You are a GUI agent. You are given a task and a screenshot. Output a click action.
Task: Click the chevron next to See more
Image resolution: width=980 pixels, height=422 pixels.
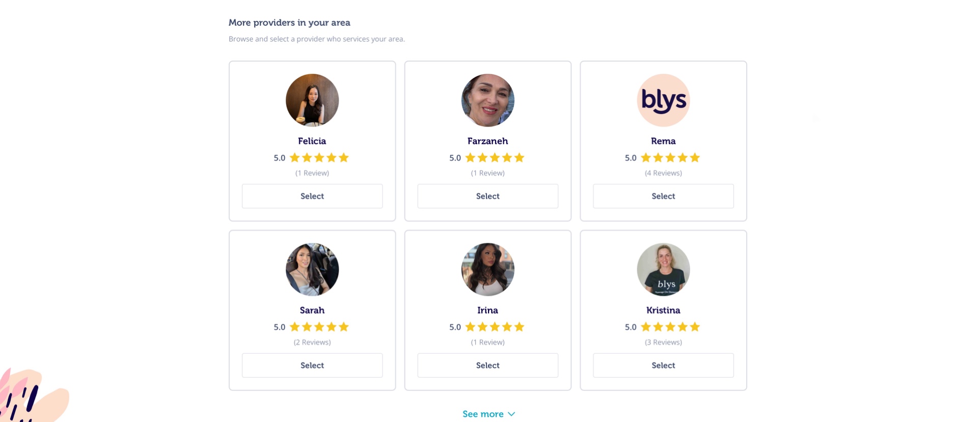tap(511, 414)
